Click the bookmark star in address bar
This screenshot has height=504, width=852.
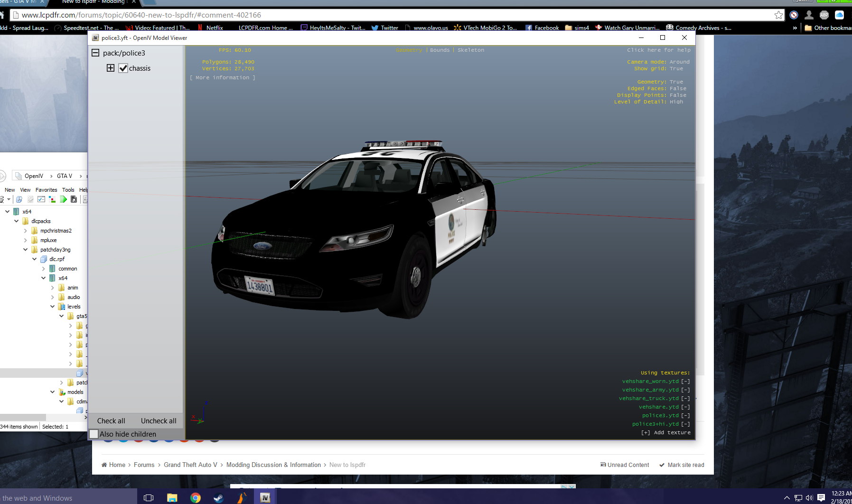[778, 15]
